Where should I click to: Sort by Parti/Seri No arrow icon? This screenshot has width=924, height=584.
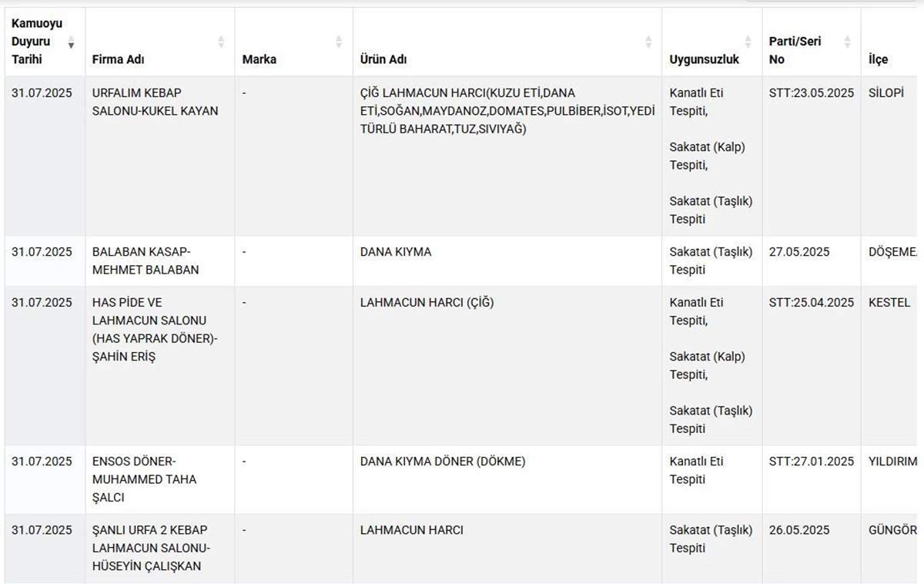[847, 42]
